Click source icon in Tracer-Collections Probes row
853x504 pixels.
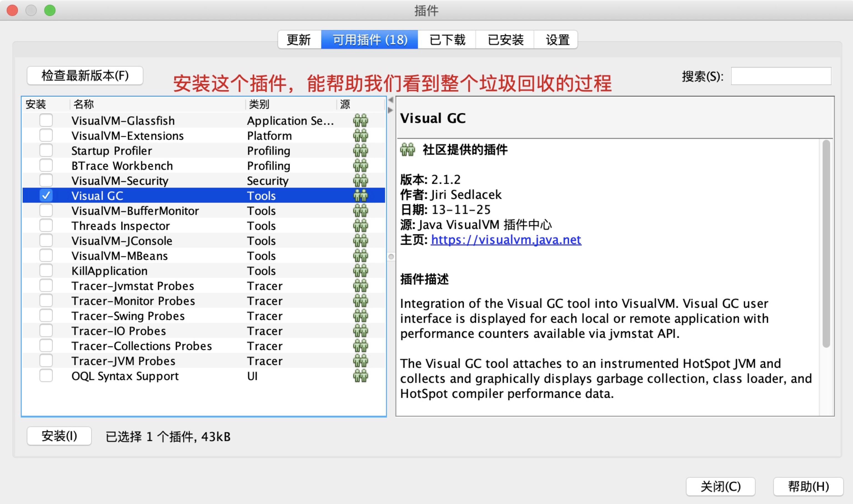pyautogui.click(x=360, y=346)
